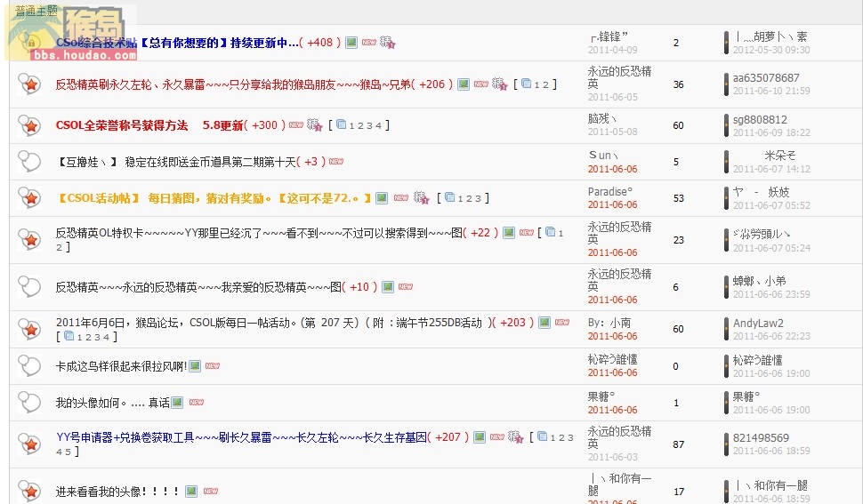863x504 pixels.
Task: Click the star status icon for 进来看看我的头像 row
Action: pyautogui.click(x=29, y=492)
